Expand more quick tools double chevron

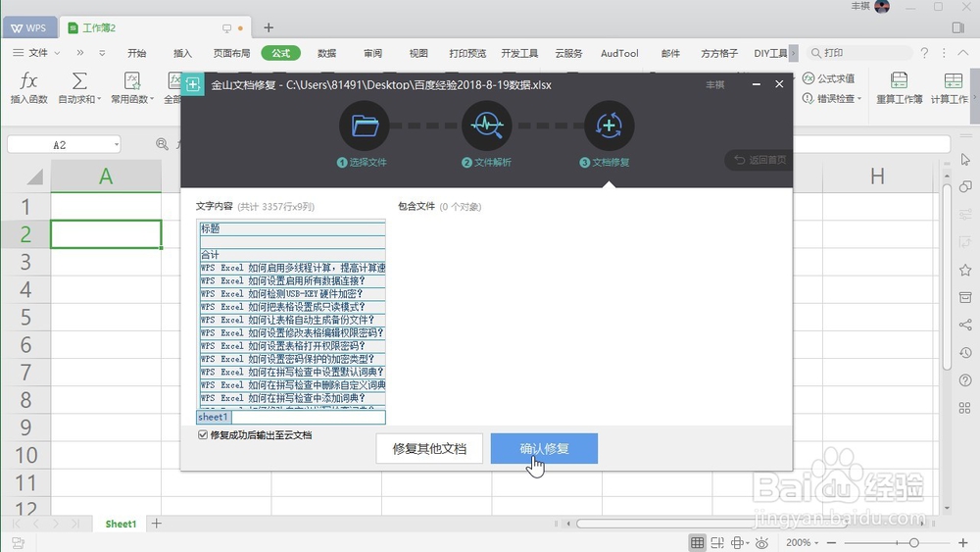pyautogui.click(x=80, y=53)
